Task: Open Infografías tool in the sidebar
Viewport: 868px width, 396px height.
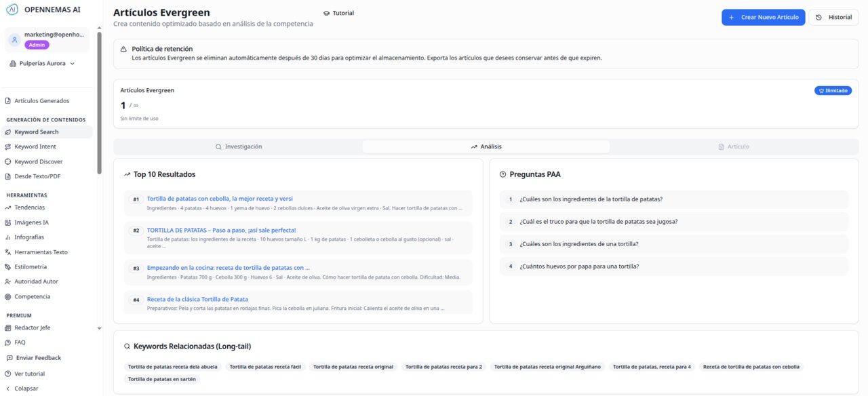Action: tap(29, 237)
